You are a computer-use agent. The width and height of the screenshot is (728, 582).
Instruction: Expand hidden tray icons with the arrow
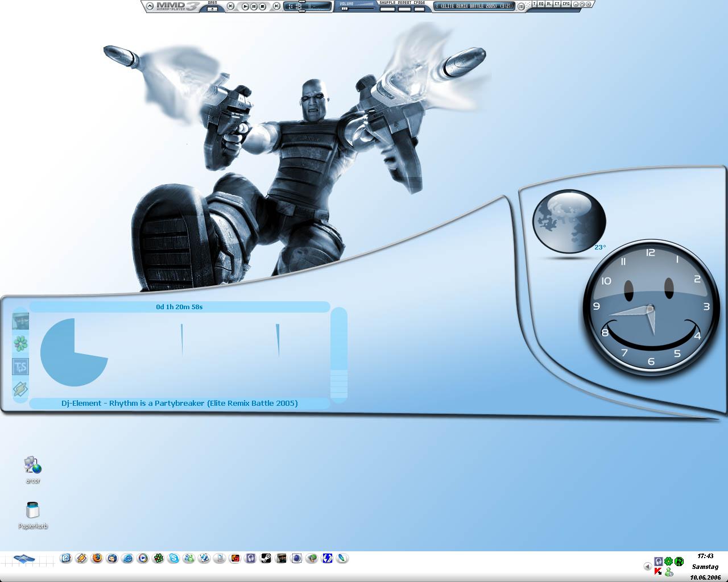pos(647,566)
